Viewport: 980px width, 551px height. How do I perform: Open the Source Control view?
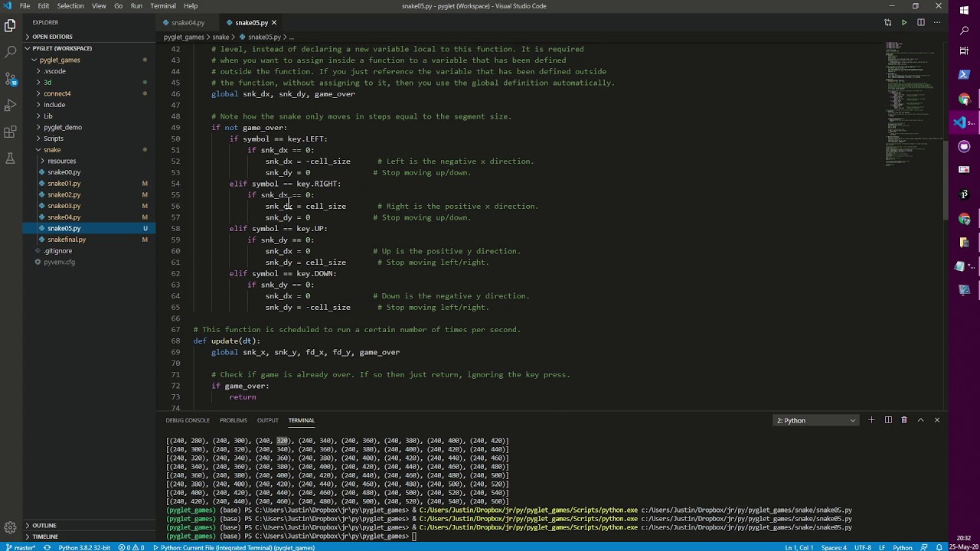(x=10, y=79)
